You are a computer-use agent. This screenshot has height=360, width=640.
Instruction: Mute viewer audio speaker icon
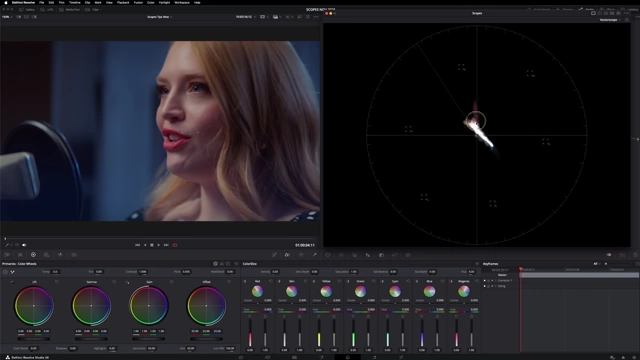click(24, 245)
